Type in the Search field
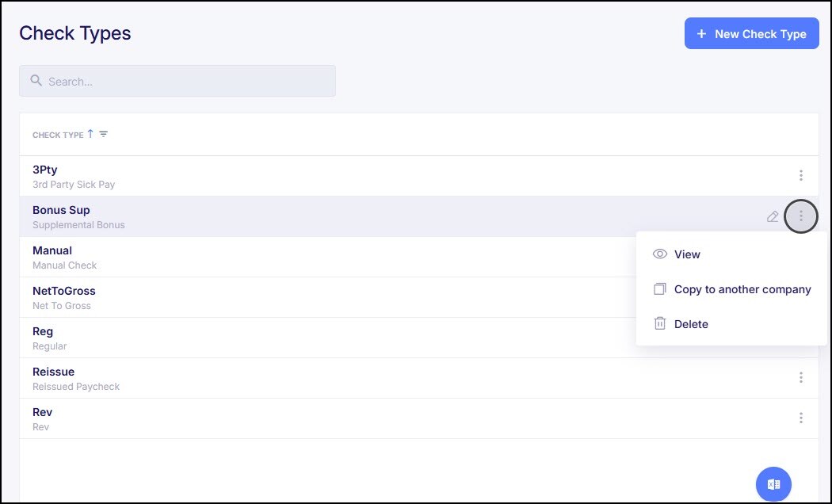Screen dimensions: 832x504 click(186, 81)
